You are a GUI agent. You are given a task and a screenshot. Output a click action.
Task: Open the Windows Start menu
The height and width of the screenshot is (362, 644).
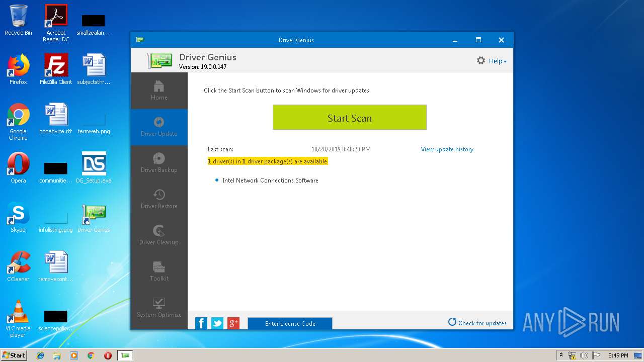(14, 355)
